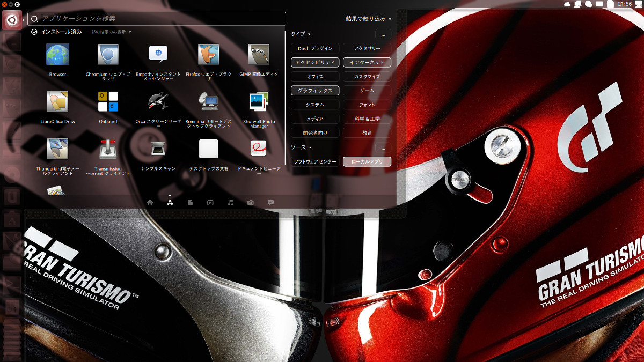Disable the アクセシビリティ filter
644x362 pixels.
tap(315, 62)
